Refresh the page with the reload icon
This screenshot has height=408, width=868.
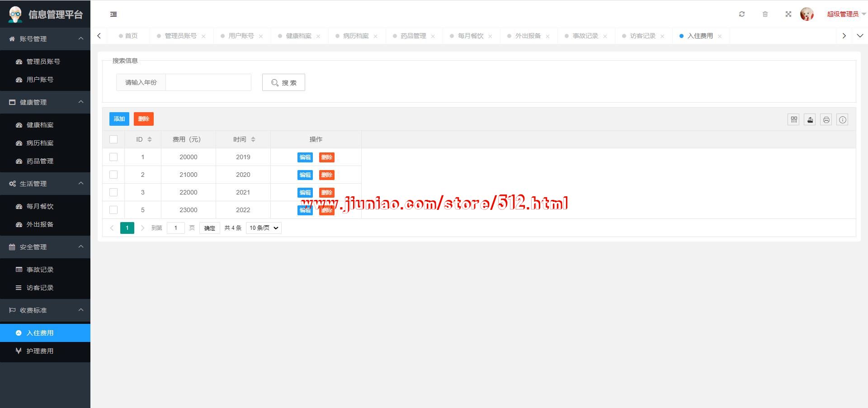742,14
